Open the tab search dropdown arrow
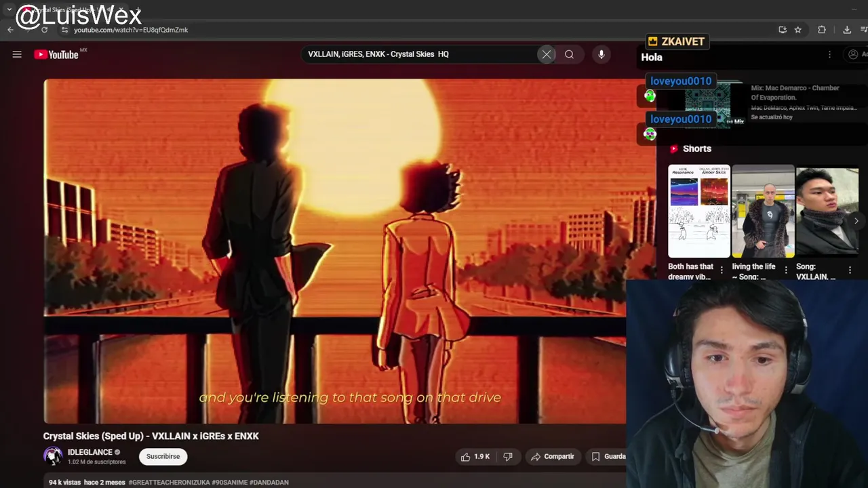868x488 pixels. pos(9,9)
